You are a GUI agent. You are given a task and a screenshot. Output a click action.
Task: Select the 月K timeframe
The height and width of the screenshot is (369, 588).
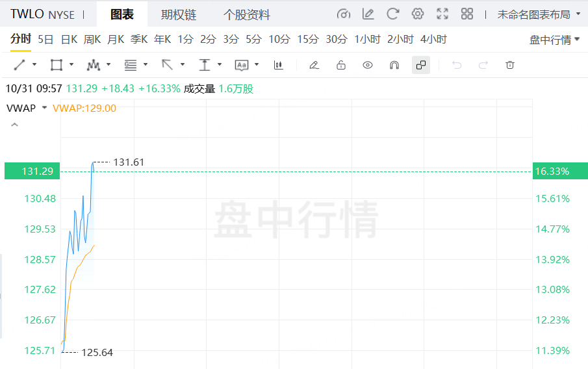116,39
